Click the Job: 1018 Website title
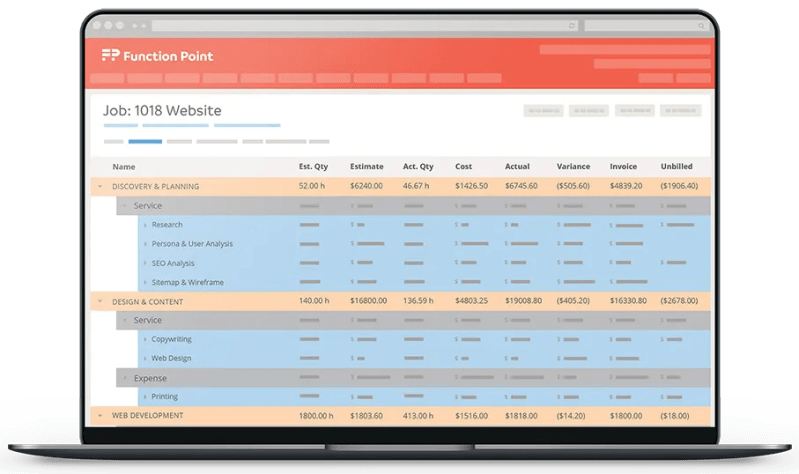The image size is (799, 474). [x=162, y=111]
